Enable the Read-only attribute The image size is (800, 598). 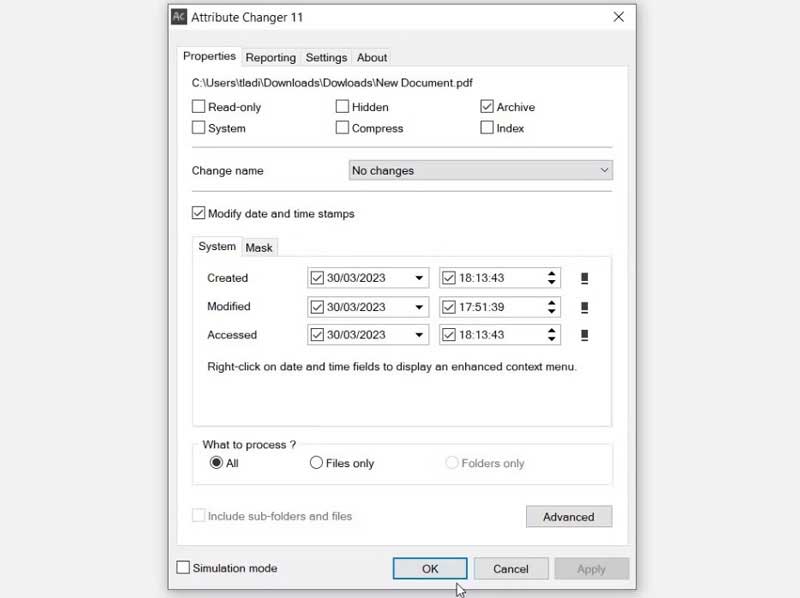point(198,107)
